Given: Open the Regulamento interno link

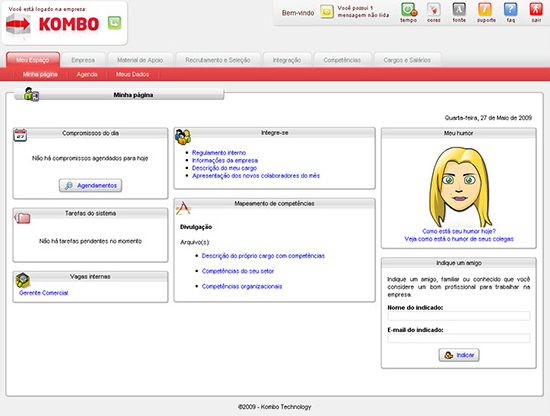Looking at the screenshot, I should pos(219,153).
